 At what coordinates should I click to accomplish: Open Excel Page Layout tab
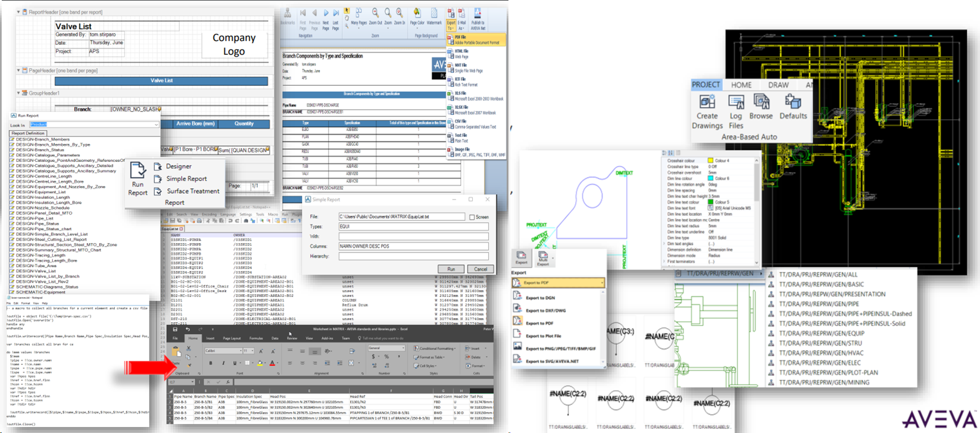[232, 338]
